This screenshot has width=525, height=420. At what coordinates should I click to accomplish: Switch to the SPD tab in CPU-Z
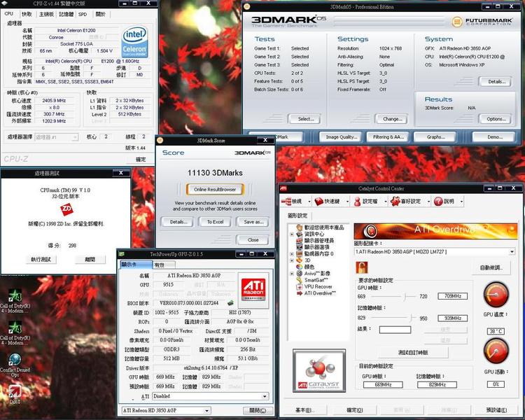coord(83,14)
